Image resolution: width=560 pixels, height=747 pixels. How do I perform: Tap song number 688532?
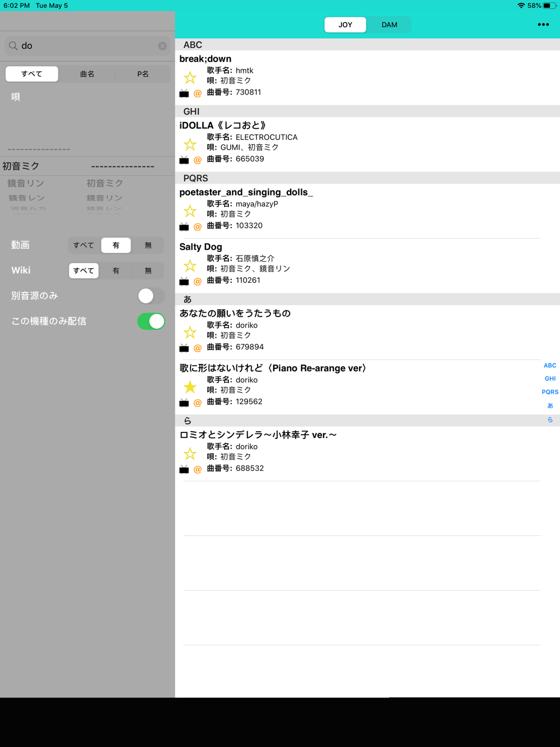pyautogui.click(x=250, y=468)
